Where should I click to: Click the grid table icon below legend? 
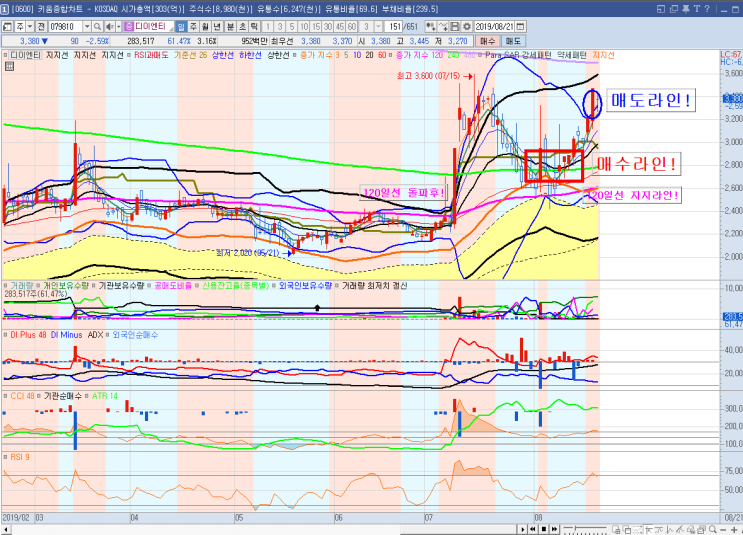[9, 66]
